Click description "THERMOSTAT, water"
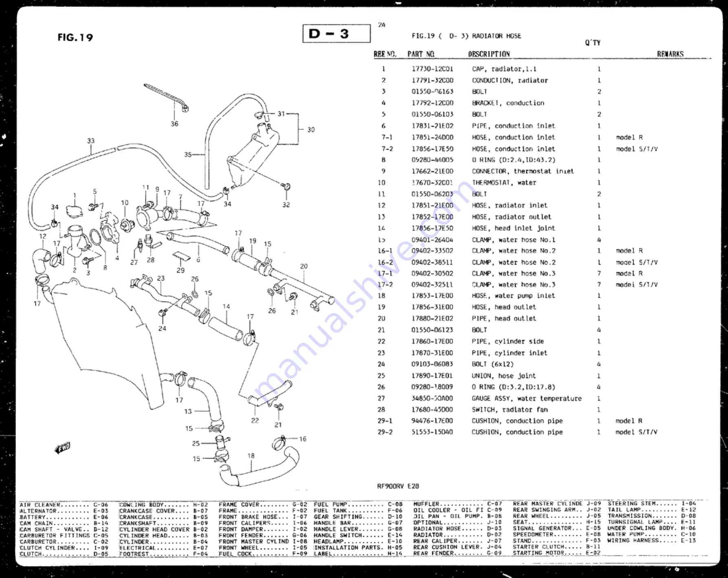Screen dimensions: 728x578 click(x=504, y=183)
